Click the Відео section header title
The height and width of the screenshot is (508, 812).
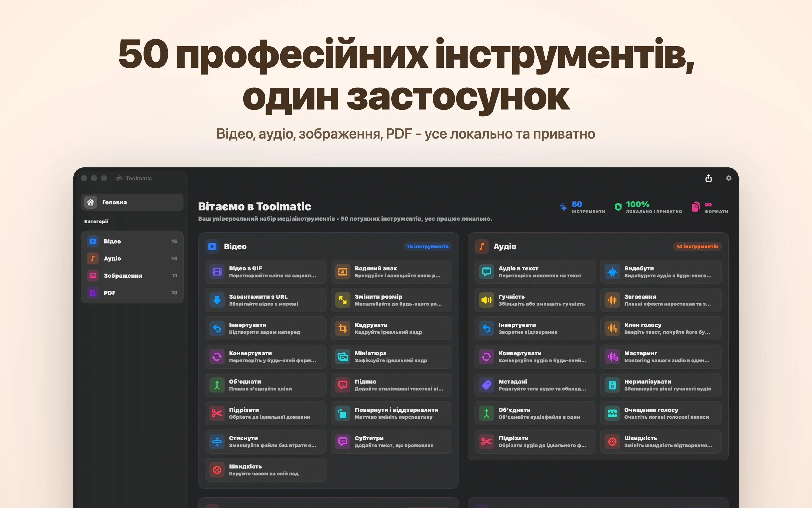tap(235, 246)
